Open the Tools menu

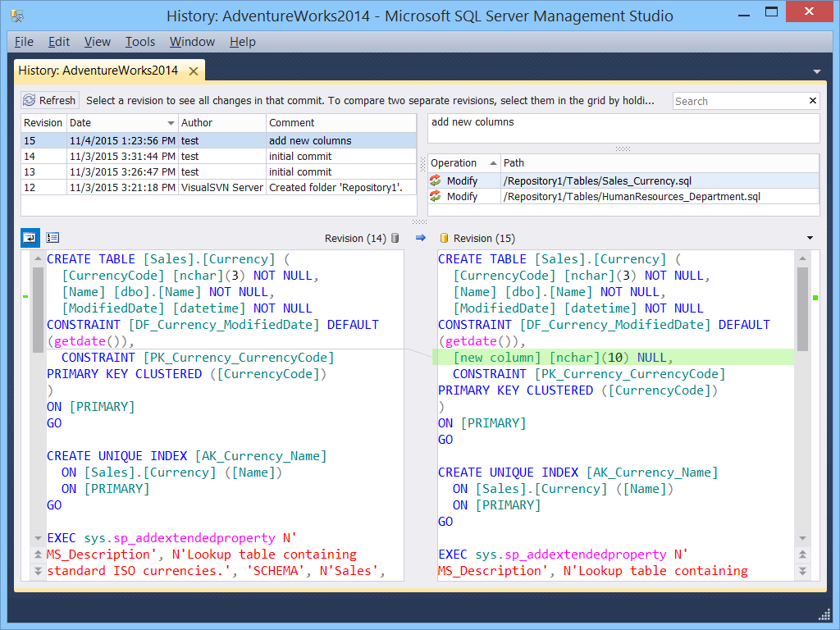coord(140,42)
